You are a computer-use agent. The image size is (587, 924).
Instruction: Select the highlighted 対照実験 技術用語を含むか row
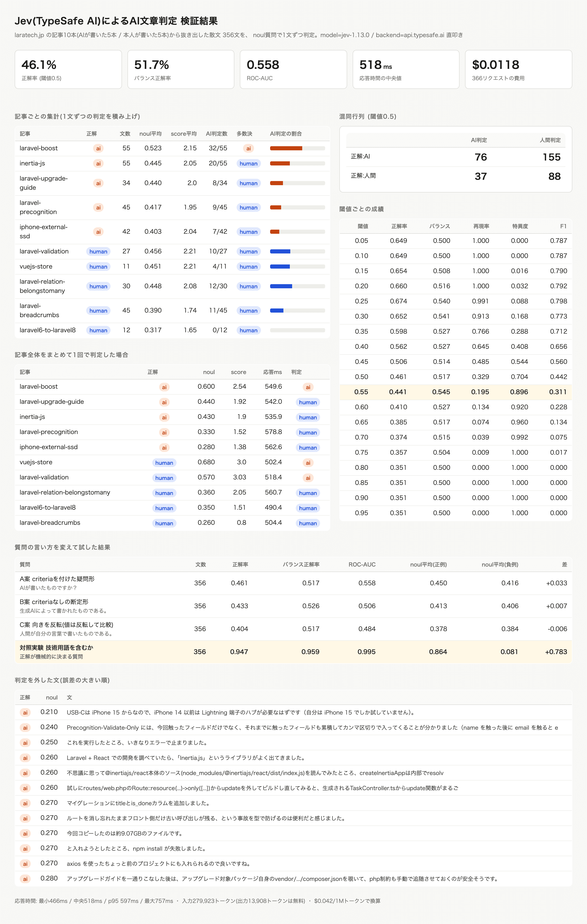[293, 652]
